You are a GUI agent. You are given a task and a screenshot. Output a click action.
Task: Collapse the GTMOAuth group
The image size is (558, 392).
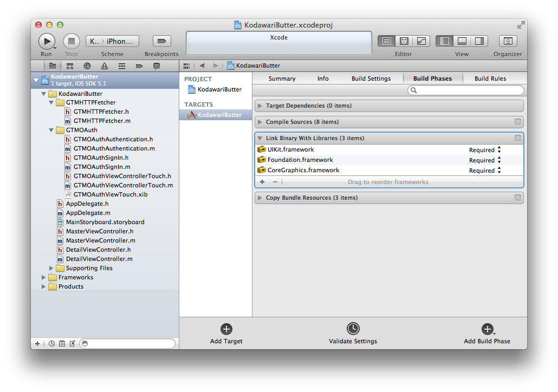tap(51, 130)
